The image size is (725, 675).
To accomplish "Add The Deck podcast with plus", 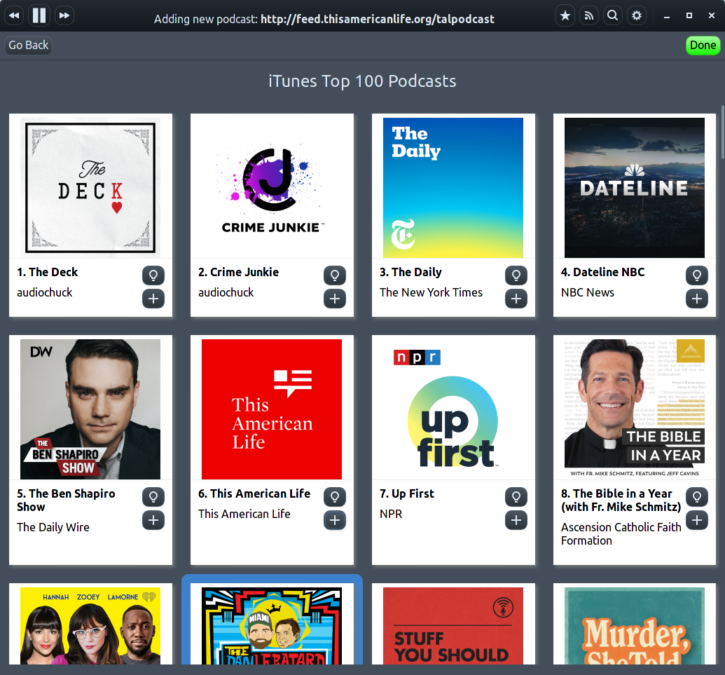I will (x=153, y=299).
